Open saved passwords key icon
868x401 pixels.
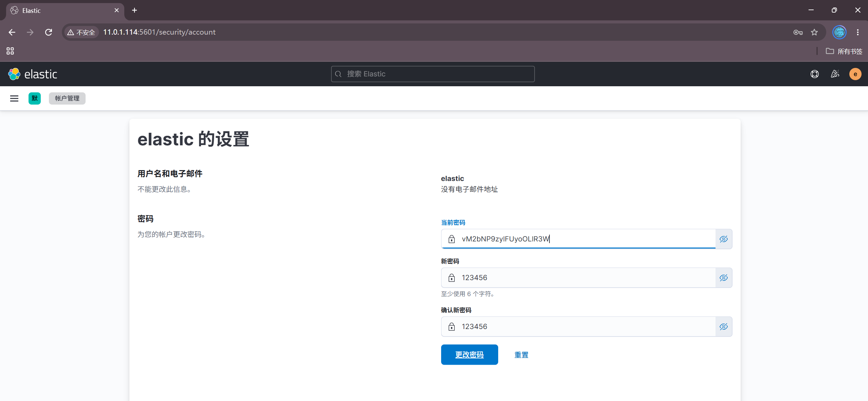[x=798, y=32]
